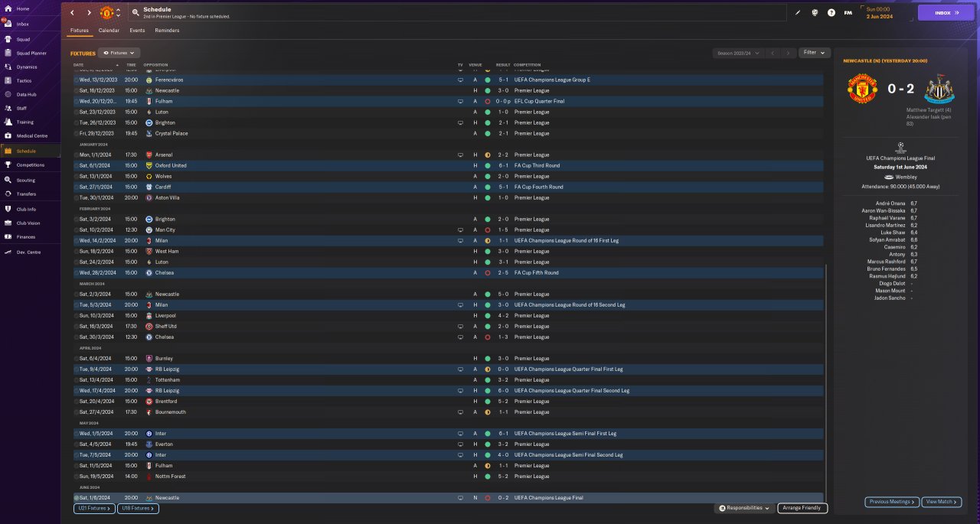The width and height of the screenshot is (980, 524).
Task: Open the Transfers icon
Action: 8,194
